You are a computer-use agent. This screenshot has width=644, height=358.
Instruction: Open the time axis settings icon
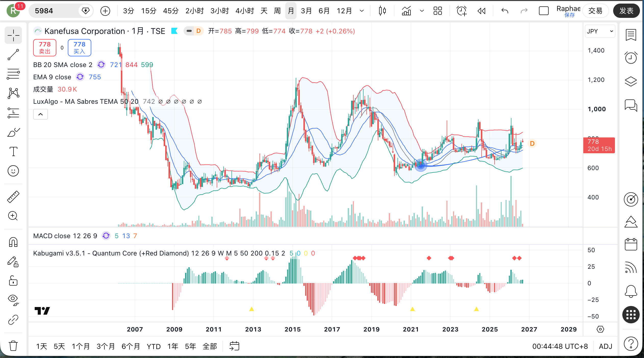(600, 329)
